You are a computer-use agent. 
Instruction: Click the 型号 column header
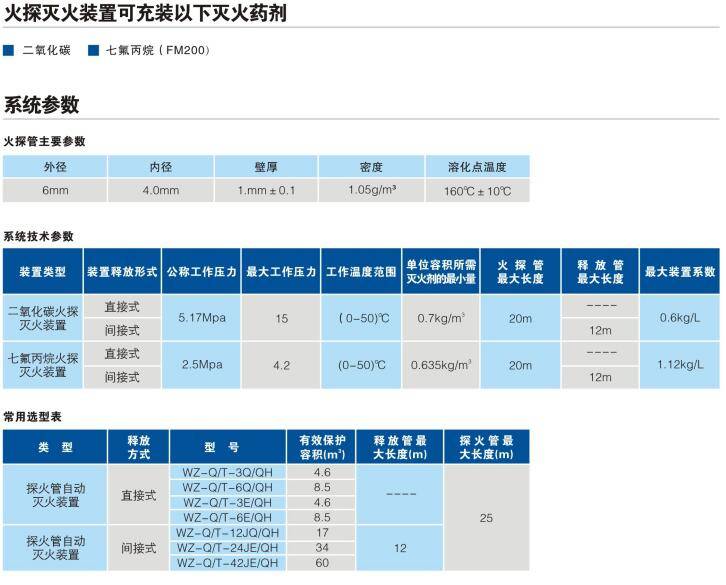[228, 447]
